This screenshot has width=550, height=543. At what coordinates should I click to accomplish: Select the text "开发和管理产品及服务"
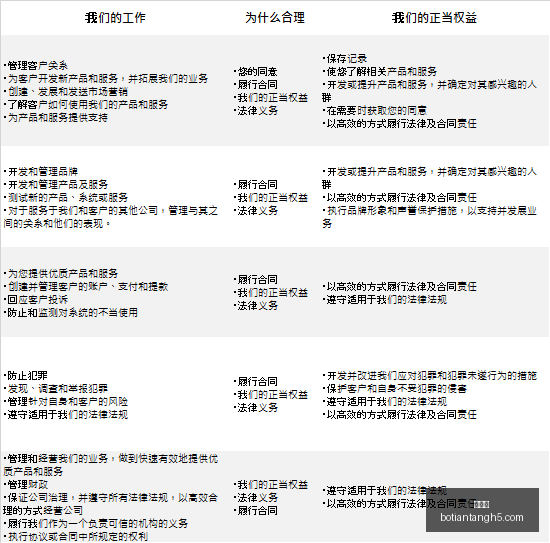[56, 185]
